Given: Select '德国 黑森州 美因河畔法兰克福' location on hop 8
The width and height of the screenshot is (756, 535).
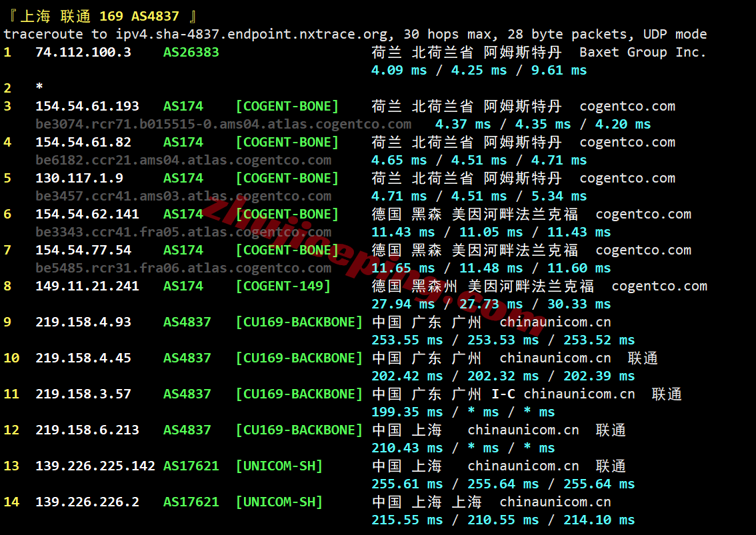Looking at the screenshot, I should click(483, 286).
